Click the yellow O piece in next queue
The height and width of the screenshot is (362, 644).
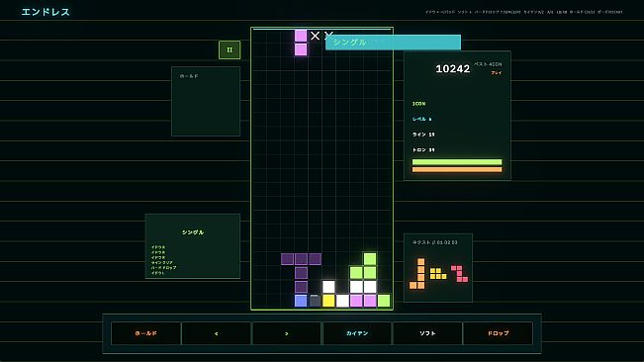(438, 274)
